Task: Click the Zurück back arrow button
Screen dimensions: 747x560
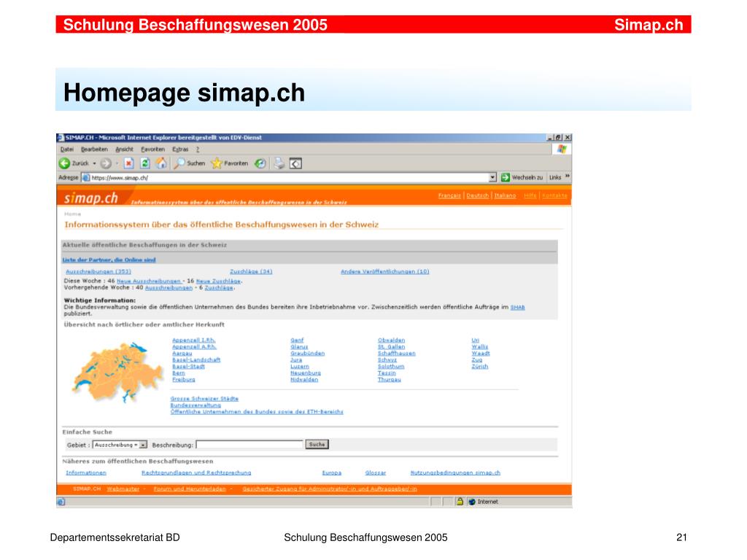Action: point(64,163)
